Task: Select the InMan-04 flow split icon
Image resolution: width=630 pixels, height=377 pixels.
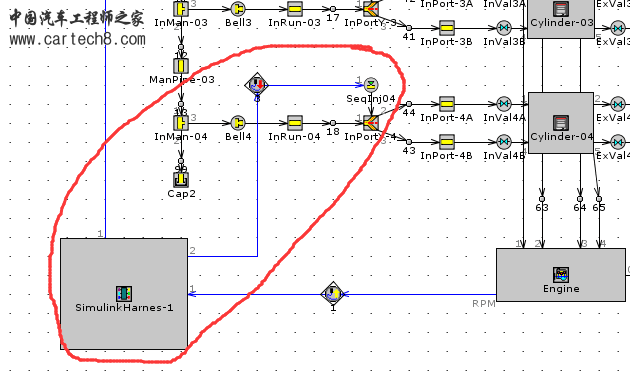Action: click(x=181, y=123)
